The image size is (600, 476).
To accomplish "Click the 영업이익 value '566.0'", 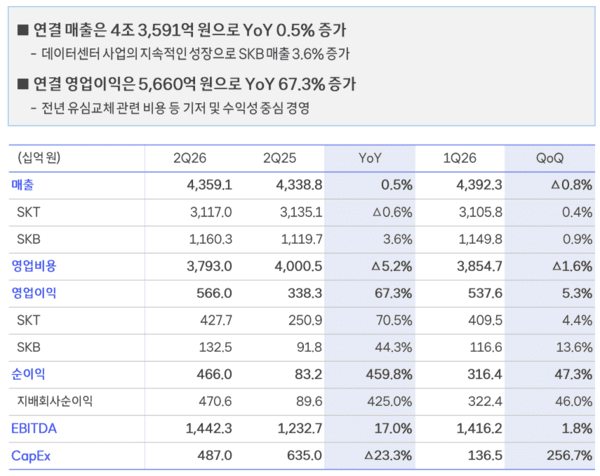I will click(214, 293).
